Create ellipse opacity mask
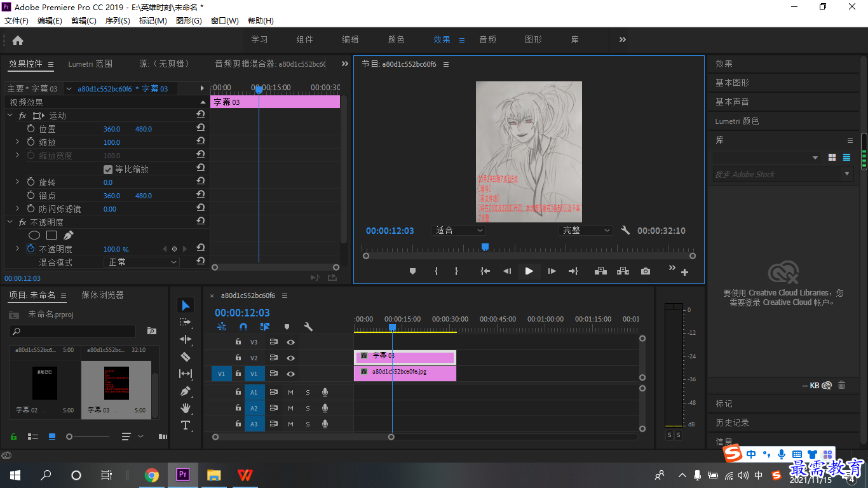This screenshot has width=868, height=488. [34, 236]
